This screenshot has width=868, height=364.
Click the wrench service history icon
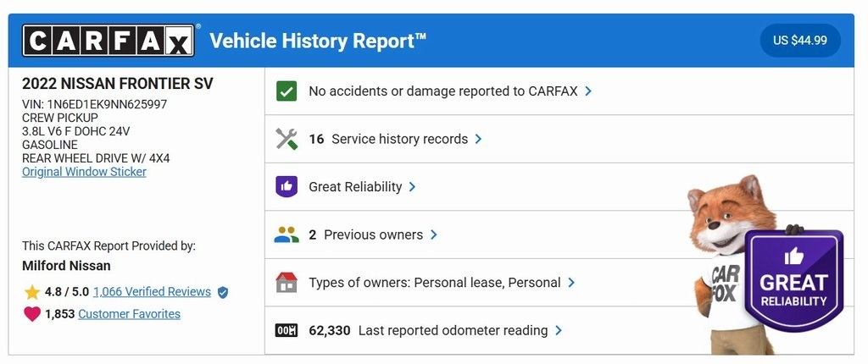tap(287, 139)
